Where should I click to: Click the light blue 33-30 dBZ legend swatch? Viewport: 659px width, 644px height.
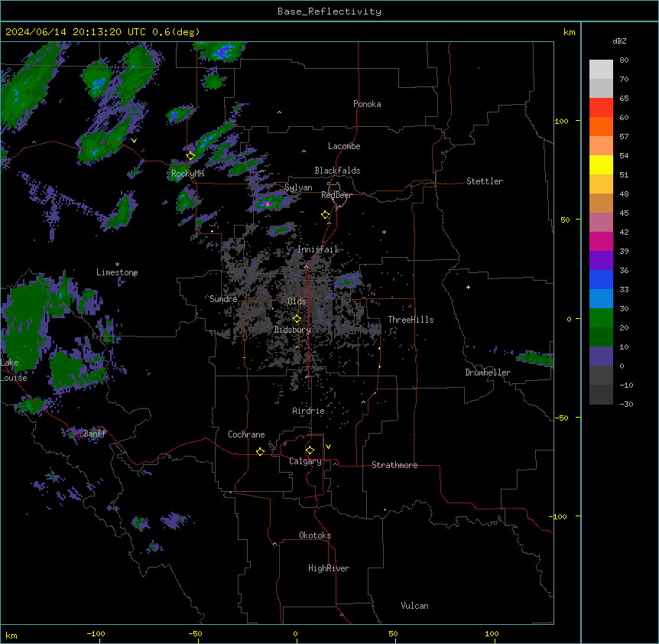tap(601, 299)
